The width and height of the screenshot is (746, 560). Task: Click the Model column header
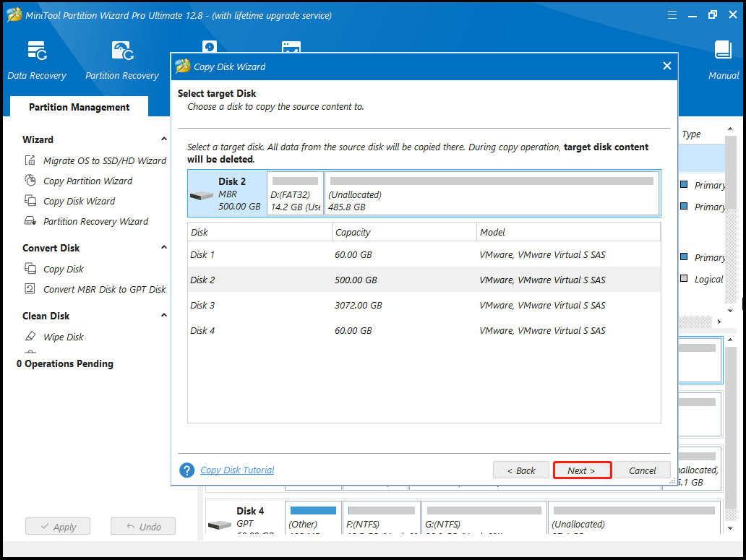[x=568, y=232]
